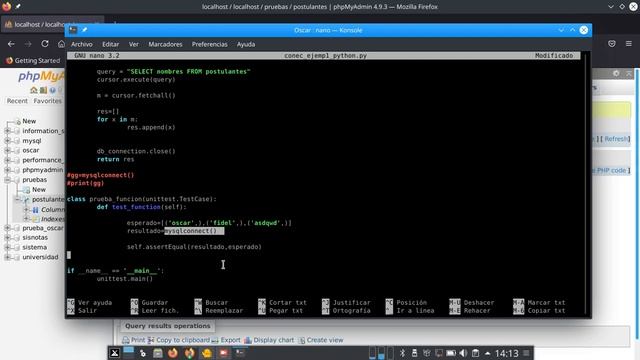
Task: Click the screen recorder taskbar icon
Action: (223, 353)
